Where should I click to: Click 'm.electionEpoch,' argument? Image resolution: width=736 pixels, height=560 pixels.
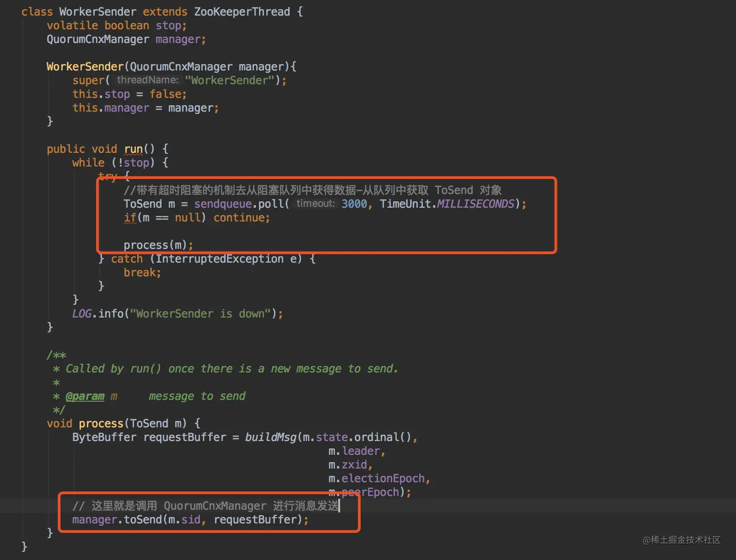(379, 479)
